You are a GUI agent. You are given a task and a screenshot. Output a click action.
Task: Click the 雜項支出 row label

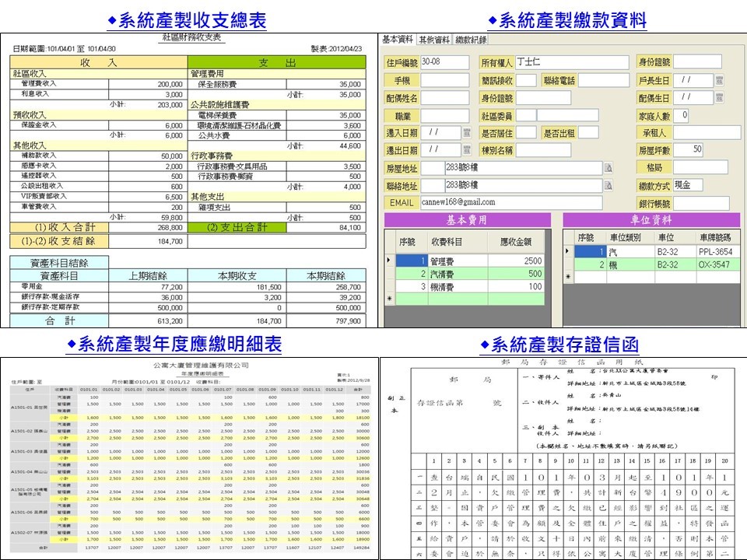click(214, 207)
